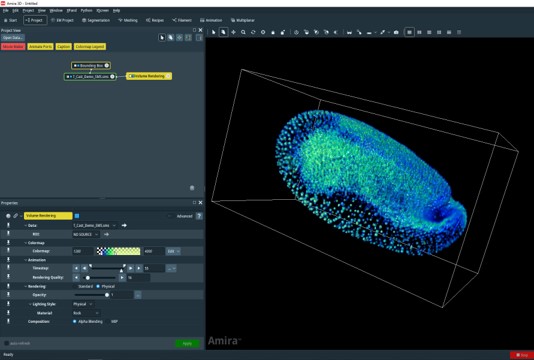Click the colormap minimum value field

(x=82, y=251)
